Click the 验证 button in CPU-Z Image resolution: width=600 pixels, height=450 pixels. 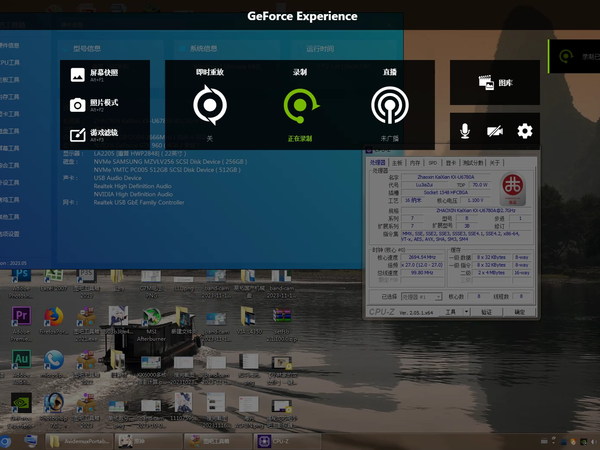(x=486, y=312)
